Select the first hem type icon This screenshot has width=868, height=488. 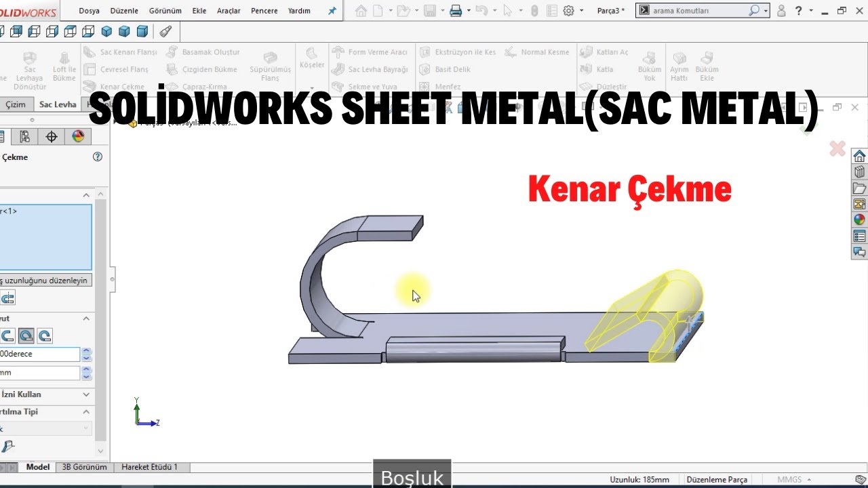pos(7,335)
